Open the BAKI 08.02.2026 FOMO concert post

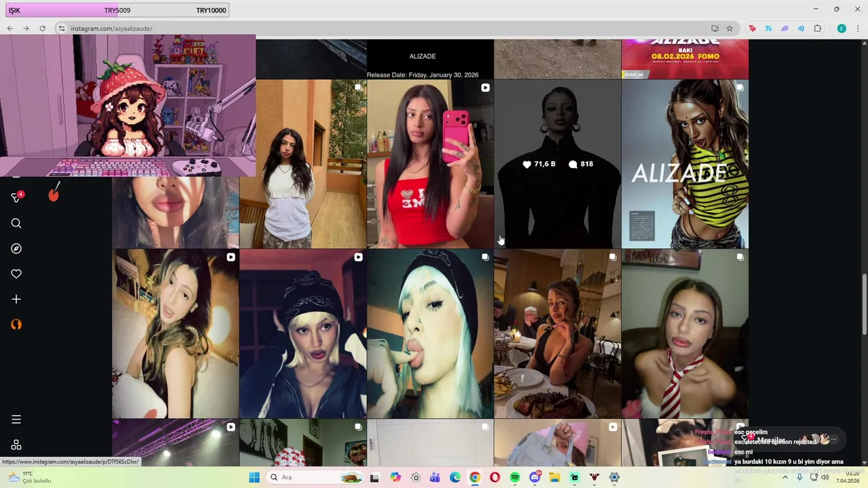pyautogui.click(x=685, y=59)
